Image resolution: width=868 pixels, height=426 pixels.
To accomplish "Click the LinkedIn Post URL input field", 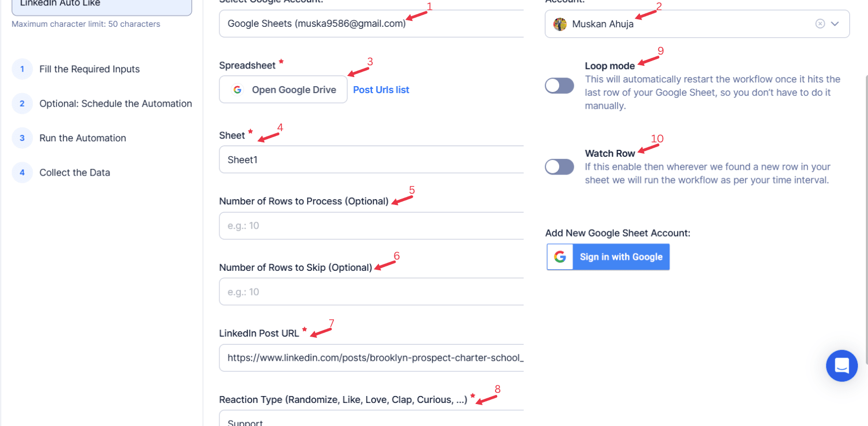I will [371, 358].
